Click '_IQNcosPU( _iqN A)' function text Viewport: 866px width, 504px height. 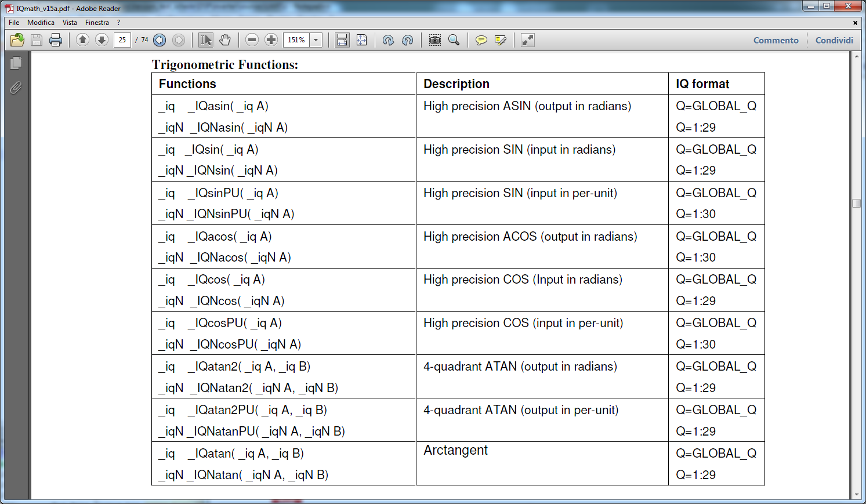pos(245,345)
